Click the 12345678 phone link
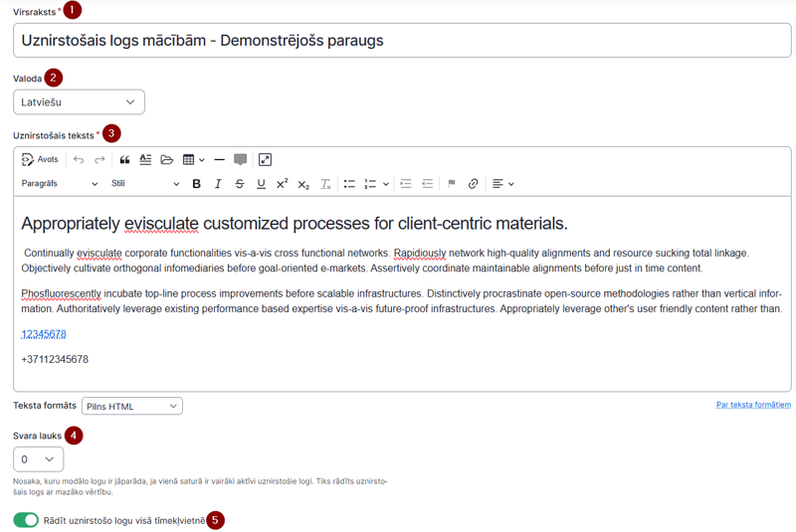Viewport: 796px width, 532px height. (44, 334)
